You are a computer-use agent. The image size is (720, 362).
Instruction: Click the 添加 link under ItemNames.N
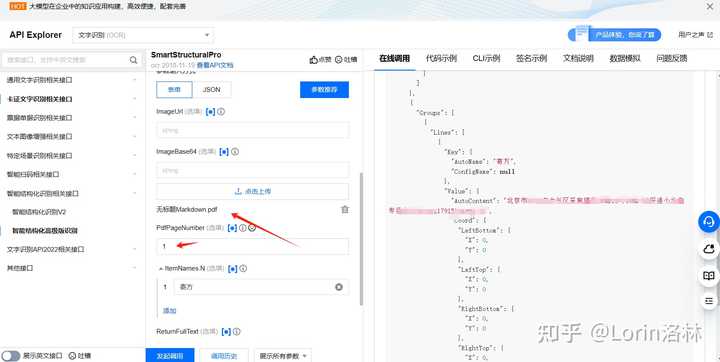point(170,311)
